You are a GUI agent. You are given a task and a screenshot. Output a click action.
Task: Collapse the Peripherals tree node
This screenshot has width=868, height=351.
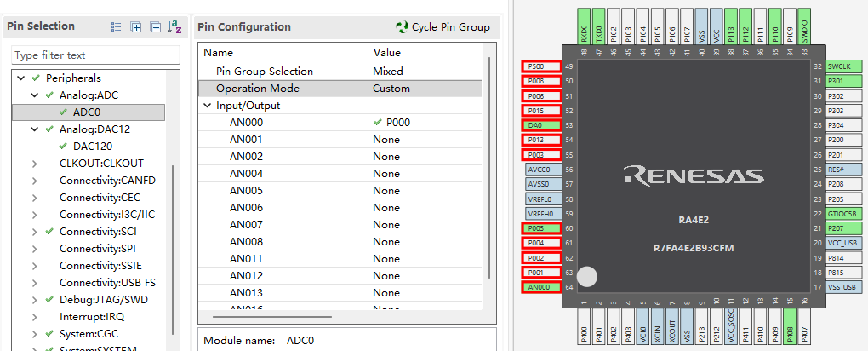coord(20,78)
